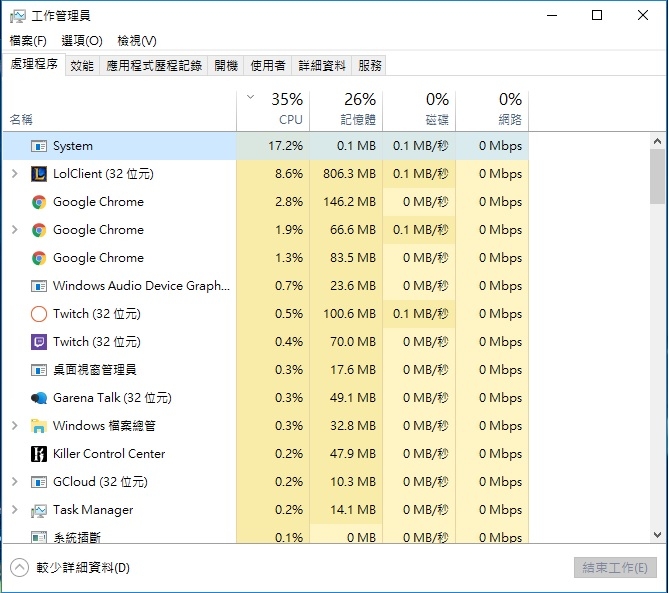This screenshot has width=669, height=593.
Task: Switch to the 效能 tab
Action: tap(82, 66)
